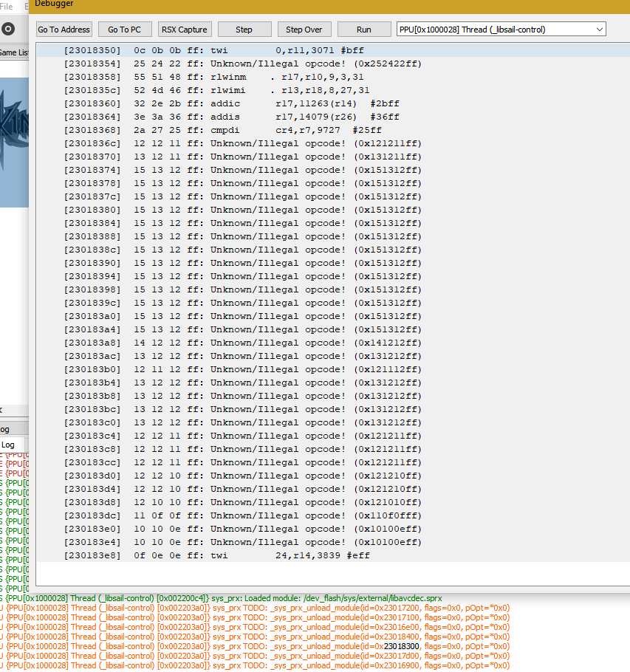This screenshot has width=630, height=672.
Task: Click the Step Over button
Action: click(304, 30)
